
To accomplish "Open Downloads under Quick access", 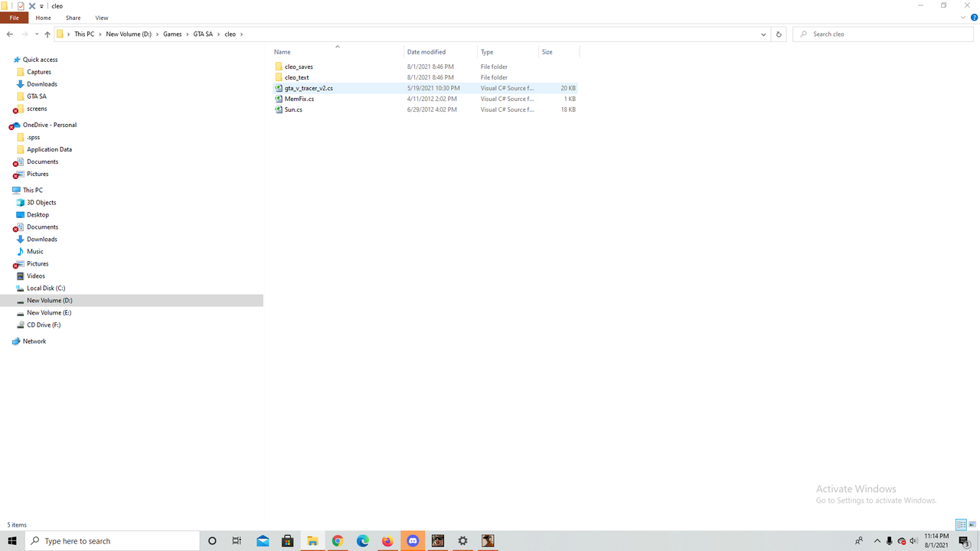I will point(42,84).
